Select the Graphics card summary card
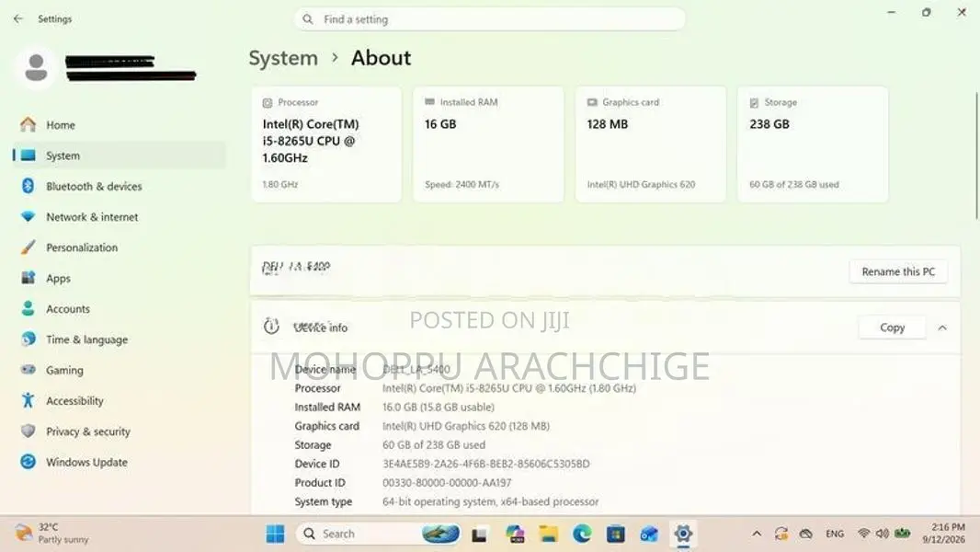This screenshot has height=552, width=980. (651, 144)
